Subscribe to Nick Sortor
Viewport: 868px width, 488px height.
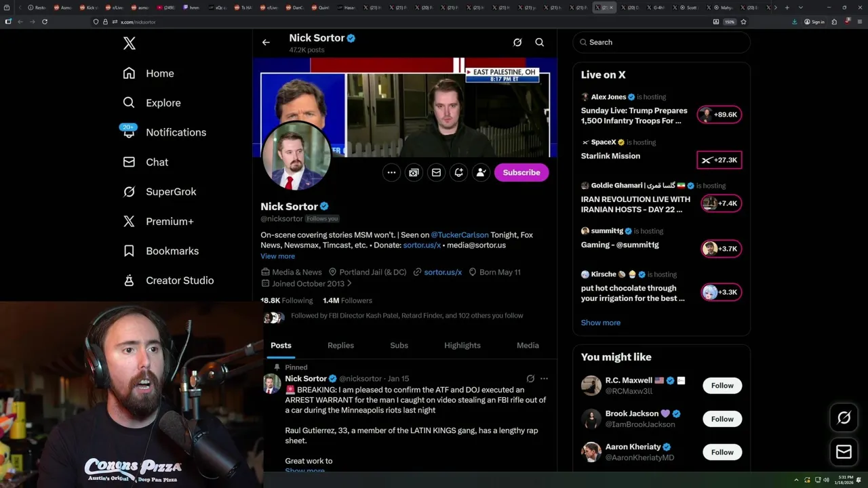(521, 173)
